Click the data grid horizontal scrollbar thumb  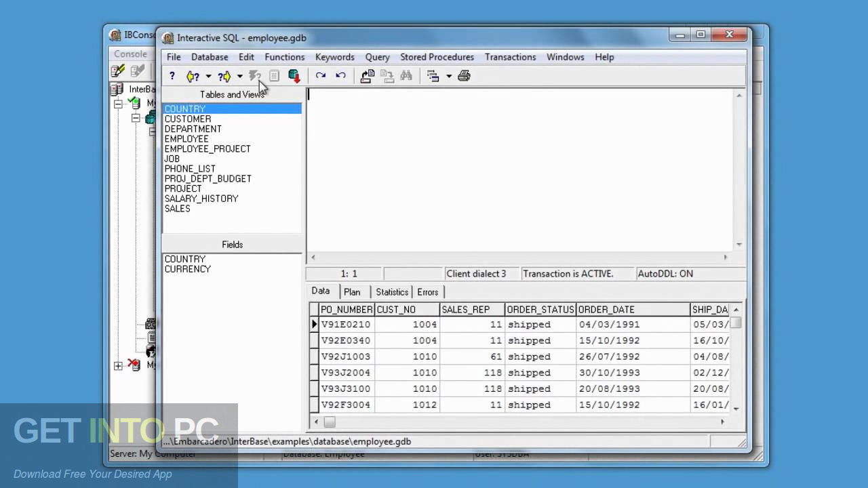click(x=329, y=422)
